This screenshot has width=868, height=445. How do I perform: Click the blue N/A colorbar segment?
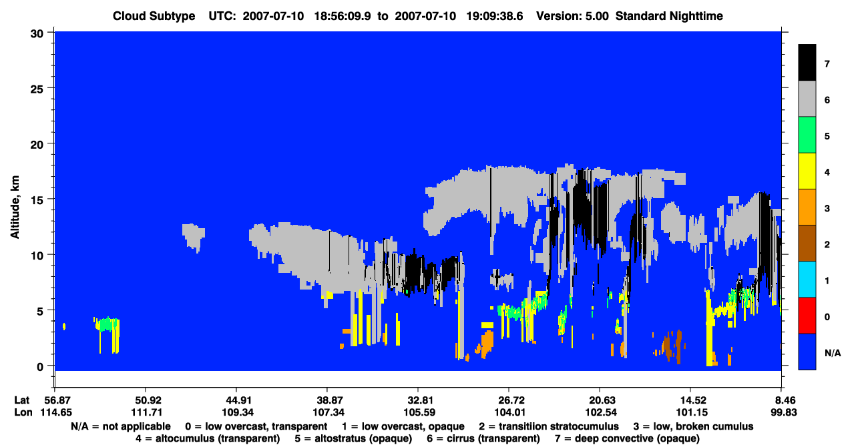(x=807, y=351)
